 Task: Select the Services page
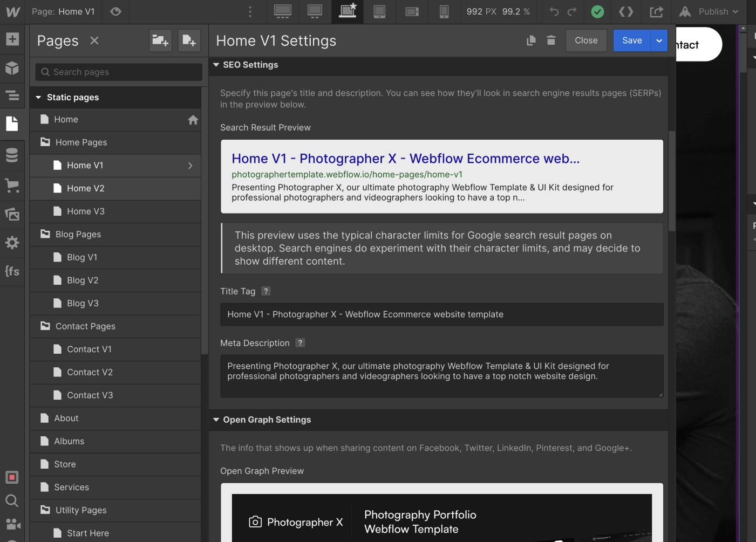[115, 488]
